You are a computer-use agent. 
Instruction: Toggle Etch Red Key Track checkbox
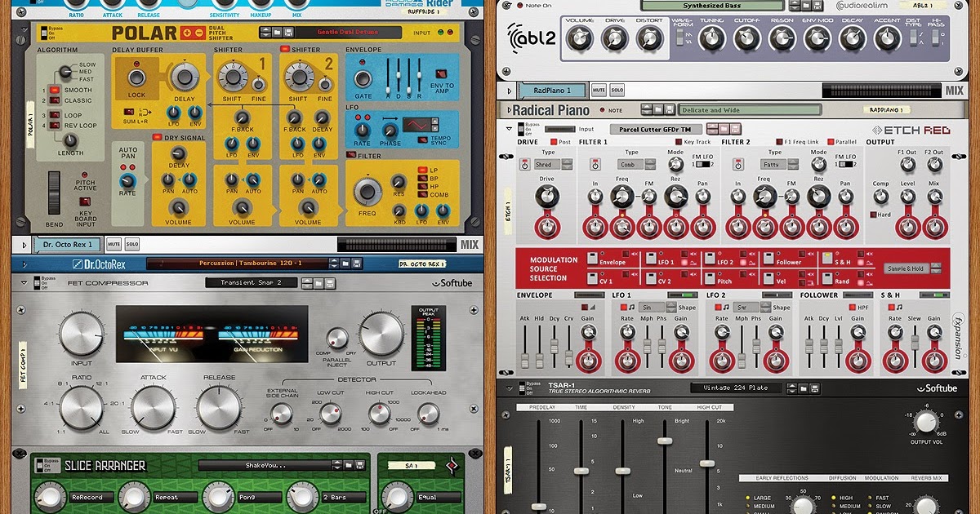tap(679, 142)
